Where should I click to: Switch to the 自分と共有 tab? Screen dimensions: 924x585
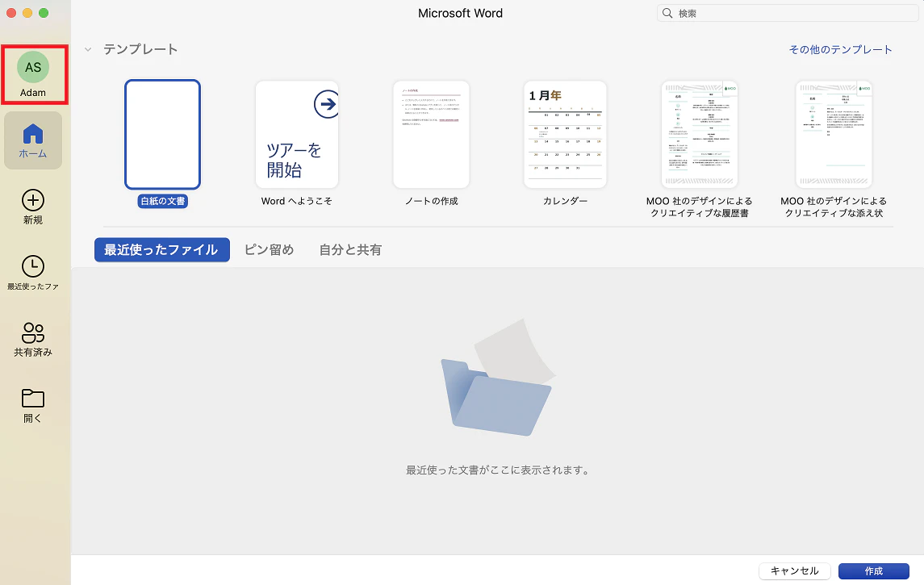point(350,250)
